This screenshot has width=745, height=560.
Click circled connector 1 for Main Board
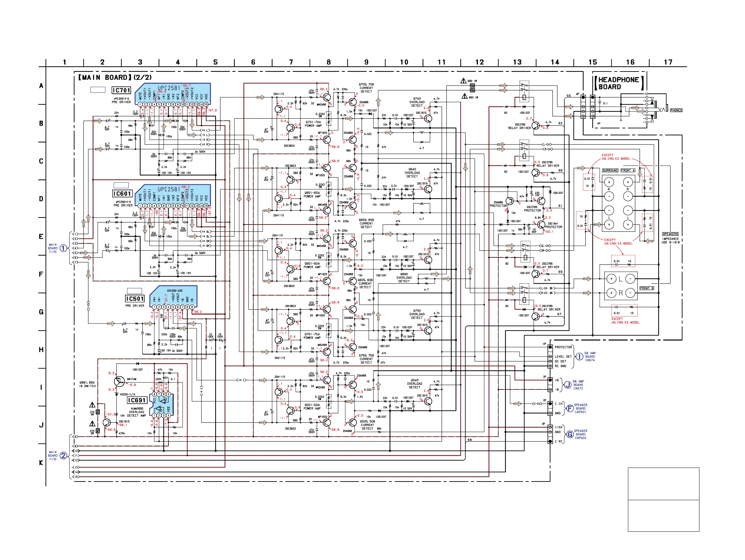pos(63,248)
